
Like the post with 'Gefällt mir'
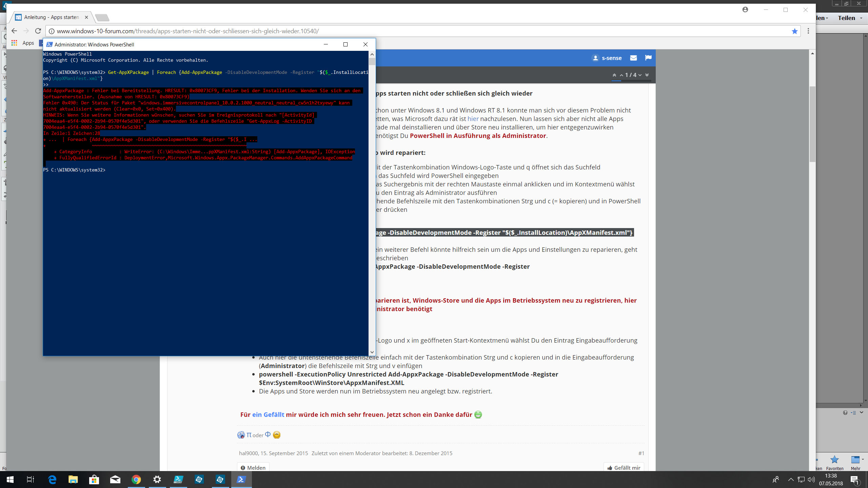[x=624, y=467]
